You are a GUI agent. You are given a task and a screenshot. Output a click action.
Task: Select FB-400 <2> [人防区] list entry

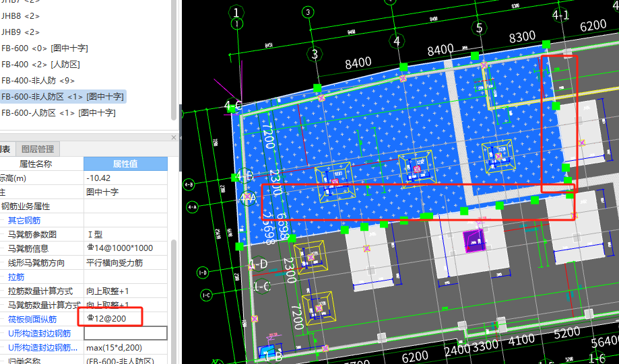point(40,65)
